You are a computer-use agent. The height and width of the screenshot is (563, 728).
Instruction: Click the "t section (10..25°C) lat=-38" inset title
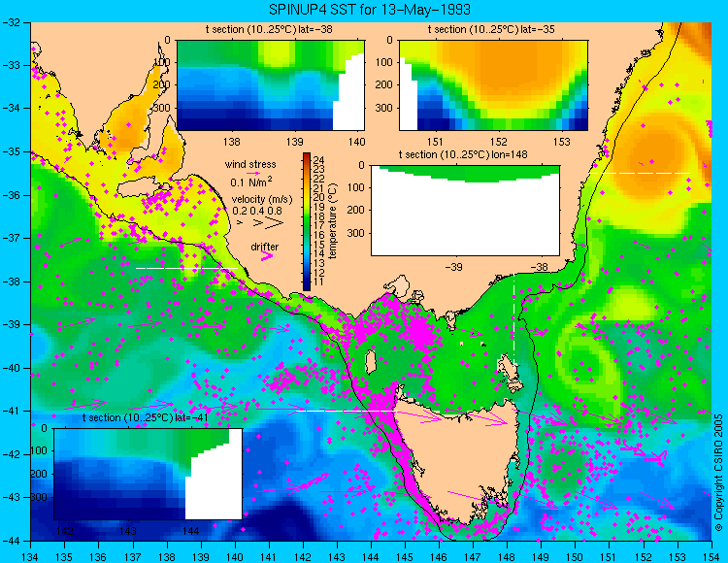tap(269, 29)
